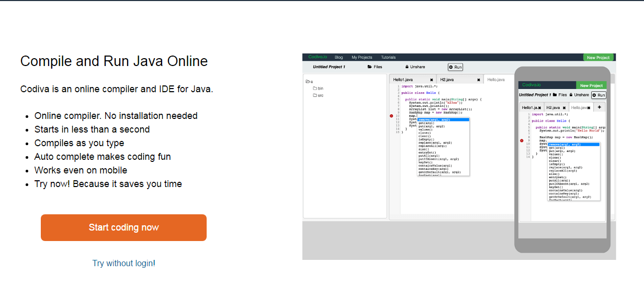Image resolution: width=644 pixels, height=295 pixels.
Task: Open the Try without login! link
Action: point(123,263)
